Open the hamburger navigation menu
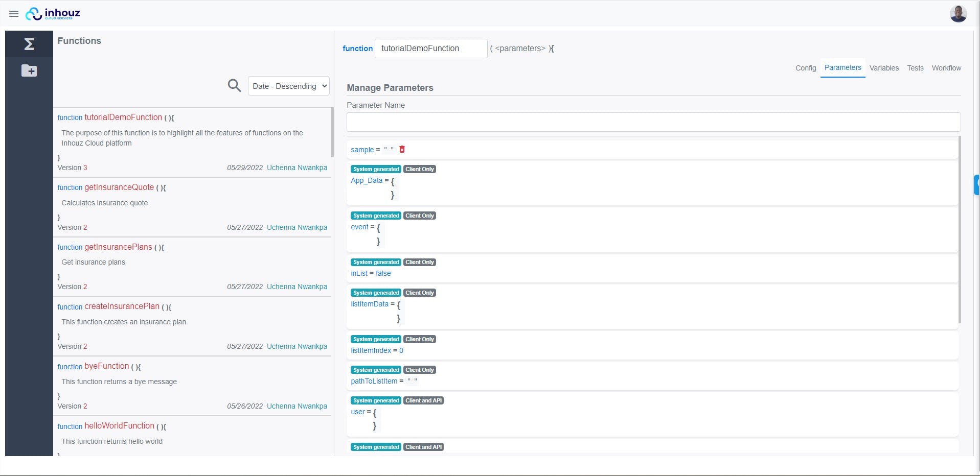980x476 pixels. 14,14
